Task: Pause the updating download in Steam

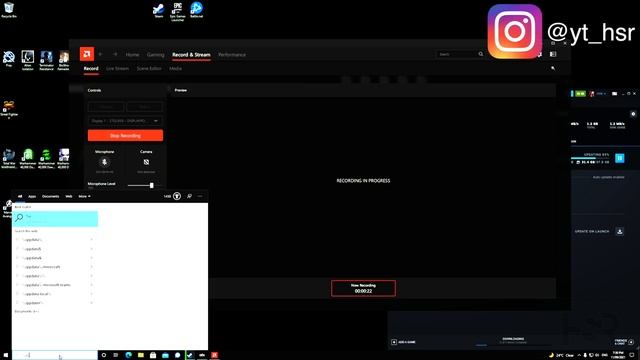Action: coord(620,158)
